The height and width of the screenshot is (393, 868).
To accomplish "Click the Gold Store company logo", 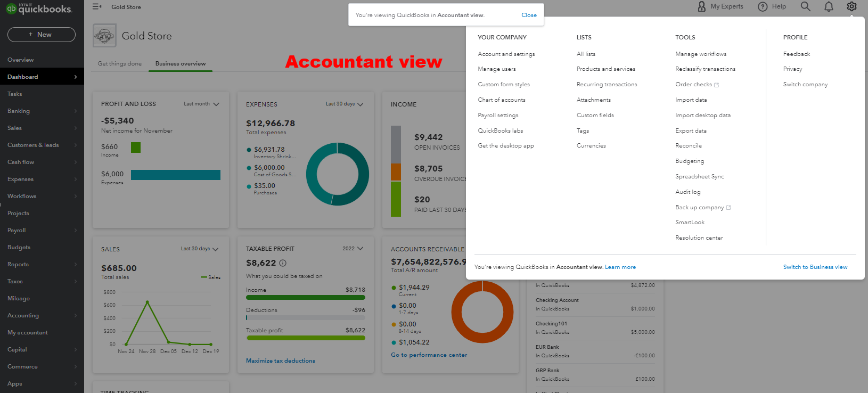I will tap(104, 36).
